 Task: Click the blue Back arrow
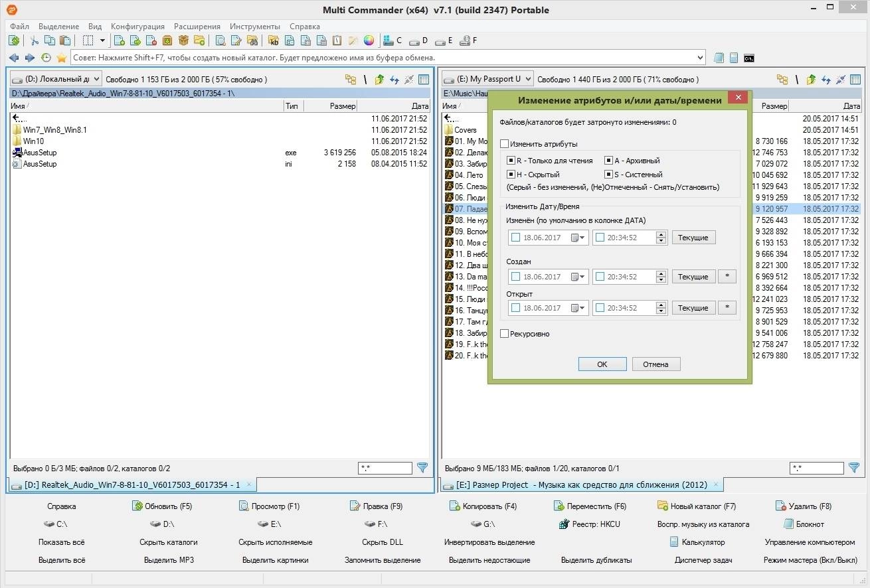pos(14,58)
